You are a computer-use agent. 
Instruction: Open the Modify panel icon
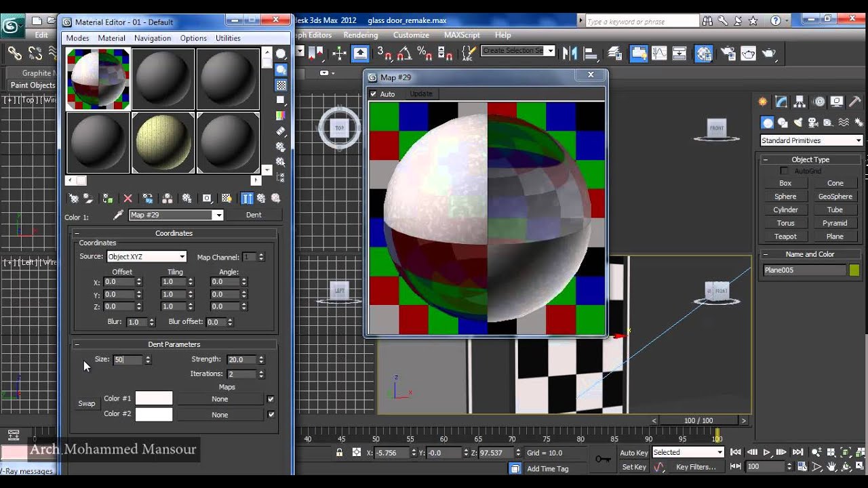[781, 102]
